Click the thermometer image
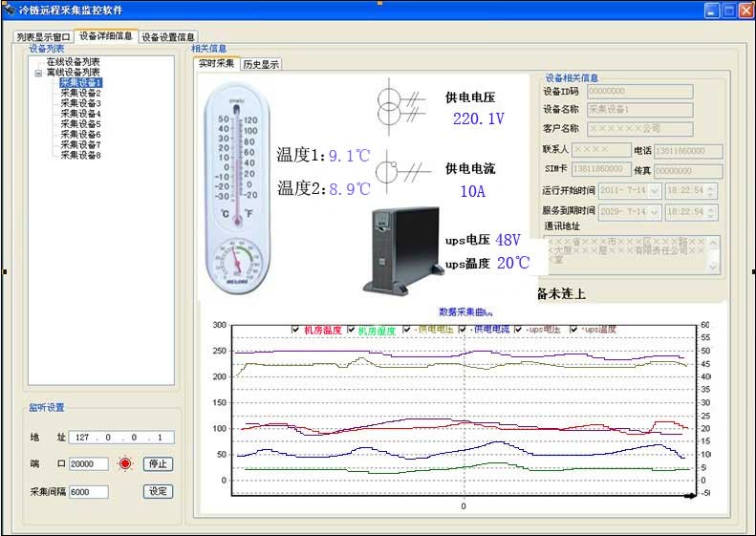 tap(237, 188)
